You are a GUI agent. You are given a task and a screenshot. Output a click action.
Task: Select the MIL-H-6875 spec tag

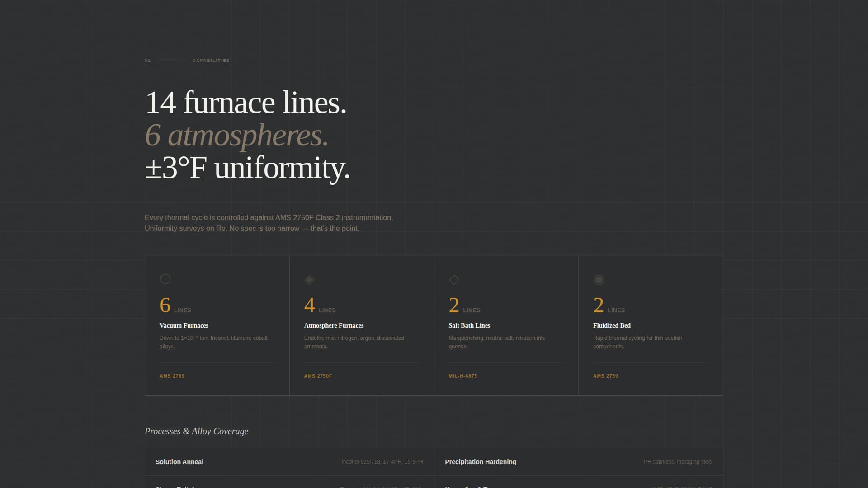tap(462, 375)
